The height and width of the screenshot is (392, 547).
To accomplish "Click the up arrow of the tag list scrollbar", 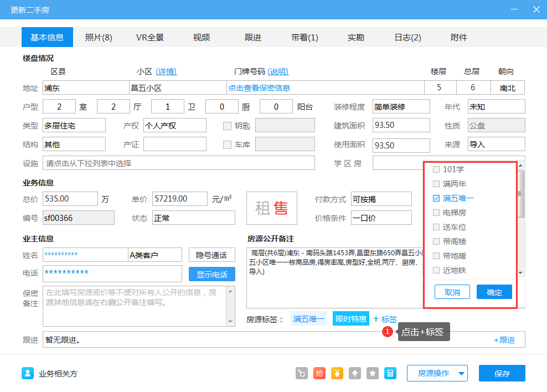I will click(520, 166).
